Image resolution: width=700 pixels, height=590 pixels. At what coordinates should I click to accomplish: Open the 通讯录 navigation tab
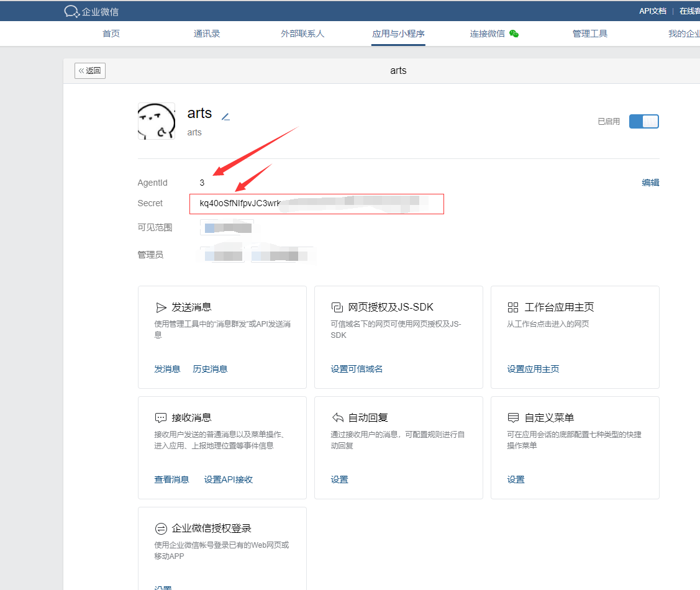coord(207,34)
